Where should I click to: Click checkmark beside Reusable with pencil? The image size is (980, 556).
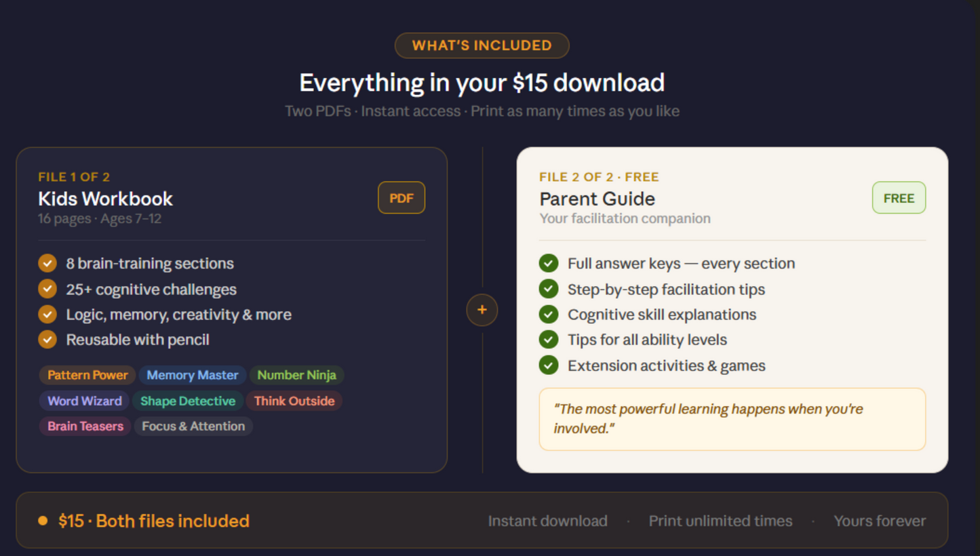coord(47,340)
